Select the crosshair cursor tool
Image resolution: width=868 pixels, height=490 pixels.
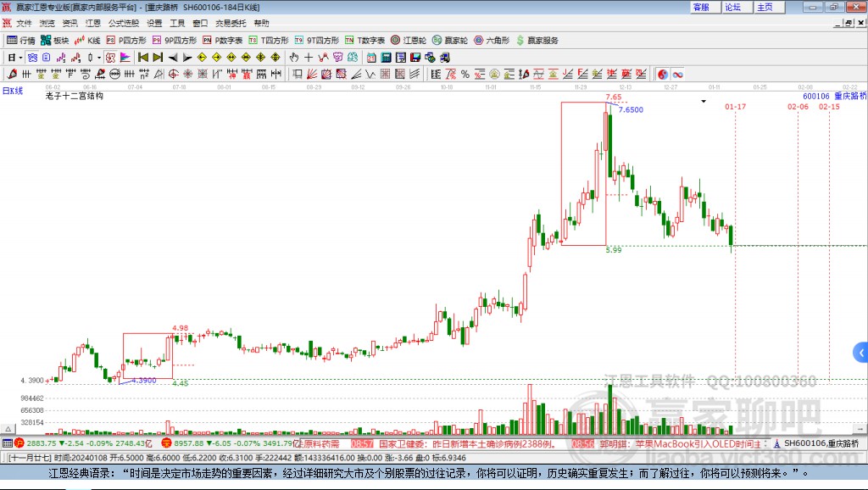(x=309, y=58)
